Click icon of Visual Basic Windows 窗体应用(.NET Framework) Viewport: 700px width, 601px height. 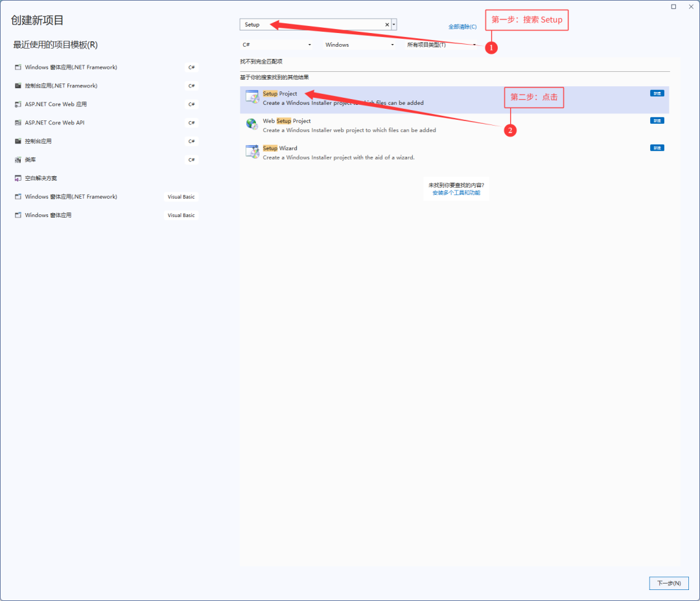(18, 197)
